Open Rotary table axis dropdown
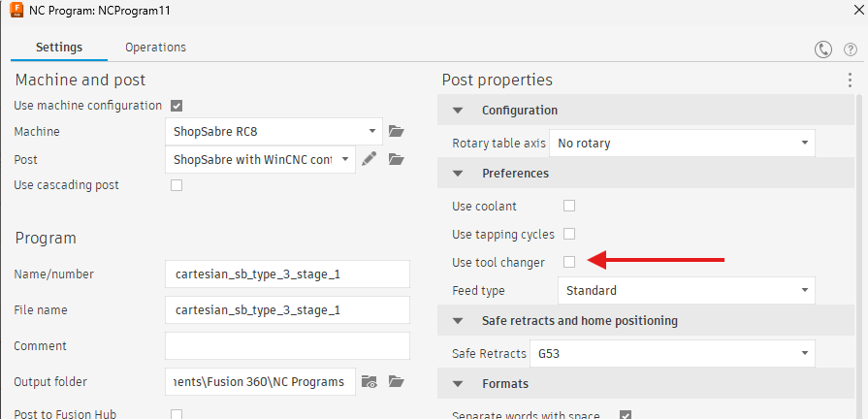This screenshot has width=868, height=419. pos(682,144)
